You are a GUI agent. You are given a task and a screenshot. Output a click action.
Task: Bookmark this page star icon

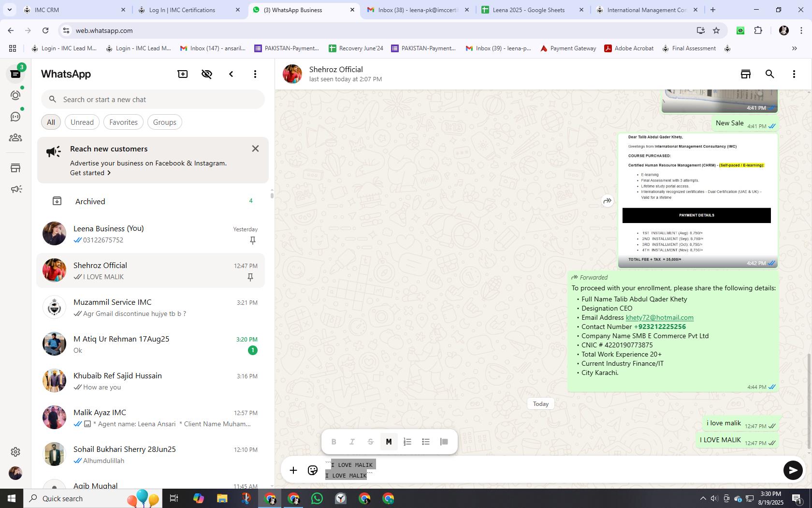click(x=716, y=30)
